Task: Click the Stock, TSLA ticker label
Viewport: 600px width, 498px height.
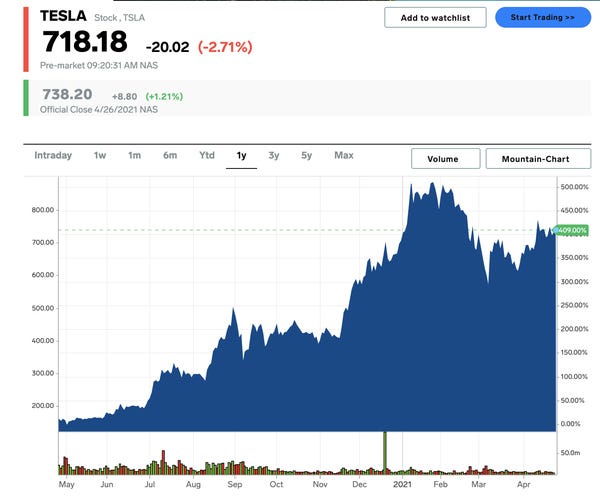Action: coord(119,18)
